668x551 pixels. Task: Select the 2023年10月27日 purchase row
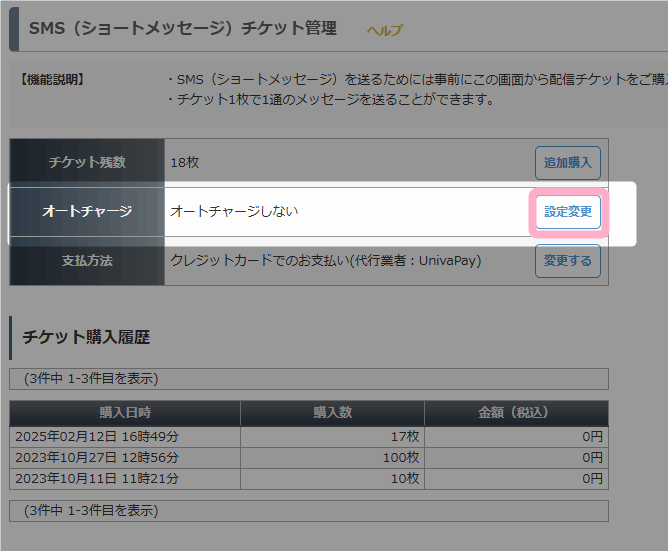pyautogui.click(x=309, y=458)
